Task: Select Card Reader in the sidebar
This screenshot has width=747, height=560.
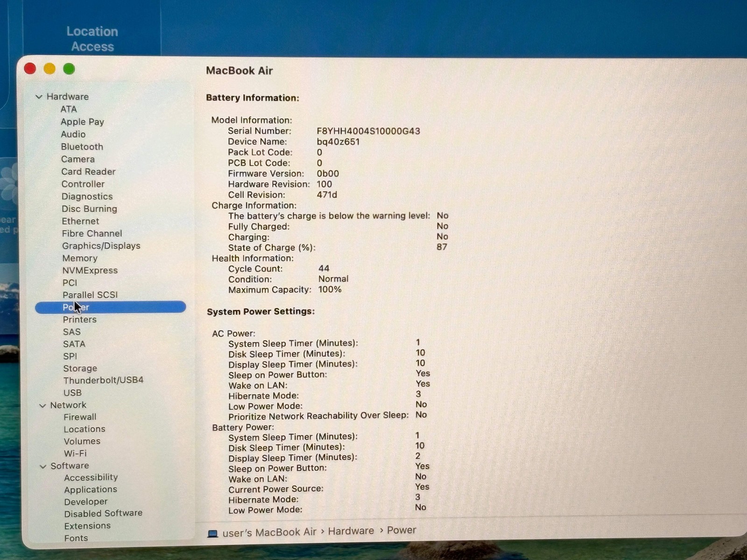Action: [x=88, y=172]
